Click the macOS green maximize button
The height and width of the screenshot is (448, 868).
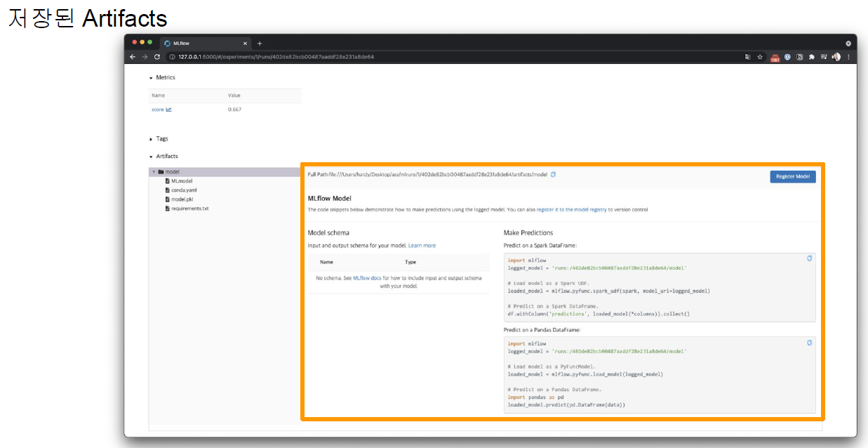tap(149, 42)
